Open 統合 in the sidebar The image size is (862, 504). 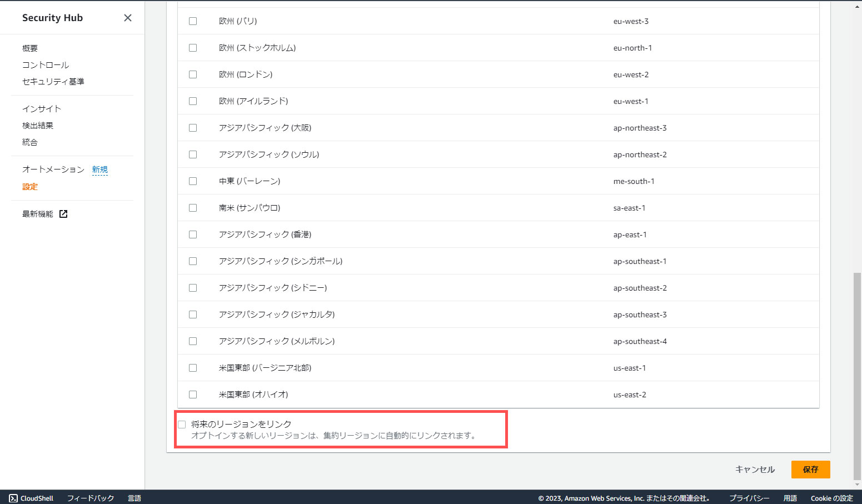[x=30, y=142]
